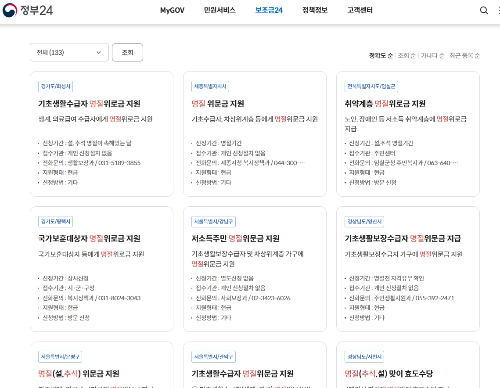Click the 서울특별시/은평구 region tag
The height and width of the screenshot is (388, 500).
[60, 356]
